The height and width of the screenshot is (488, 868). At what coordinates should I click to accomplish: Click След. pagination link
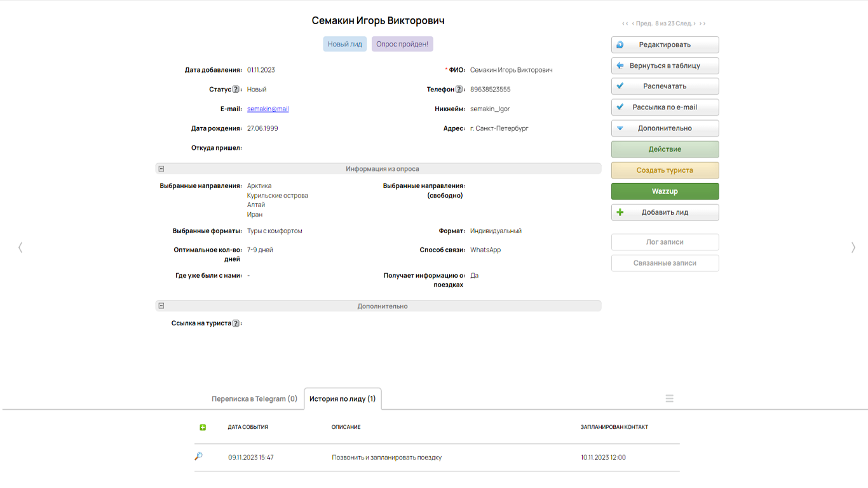(685, 24)
